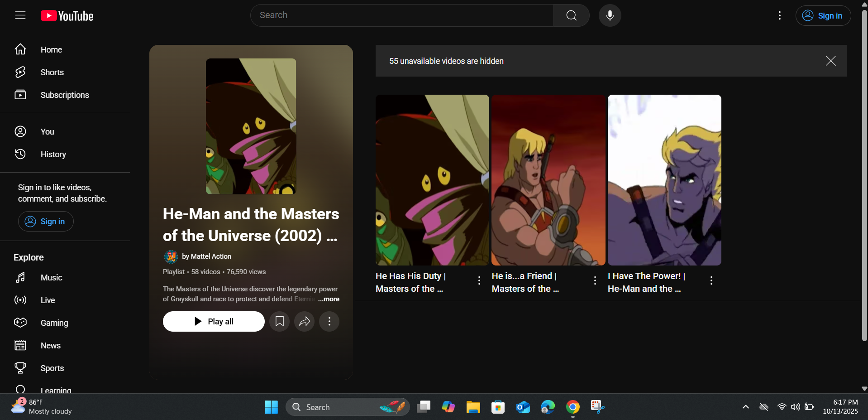Screen dimensions: 868x420
Task: Open Task View on taskbar
Action: (424, 407)
